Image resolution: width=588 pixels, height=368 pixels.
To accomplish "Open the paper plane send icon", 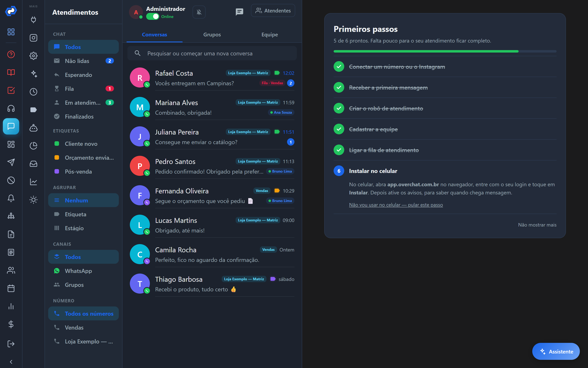I will pos(11,162).
